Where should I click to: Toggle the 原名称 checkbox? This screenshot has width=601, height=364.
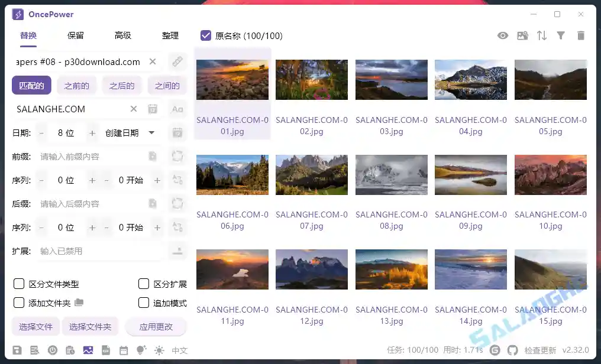point(205,35)
